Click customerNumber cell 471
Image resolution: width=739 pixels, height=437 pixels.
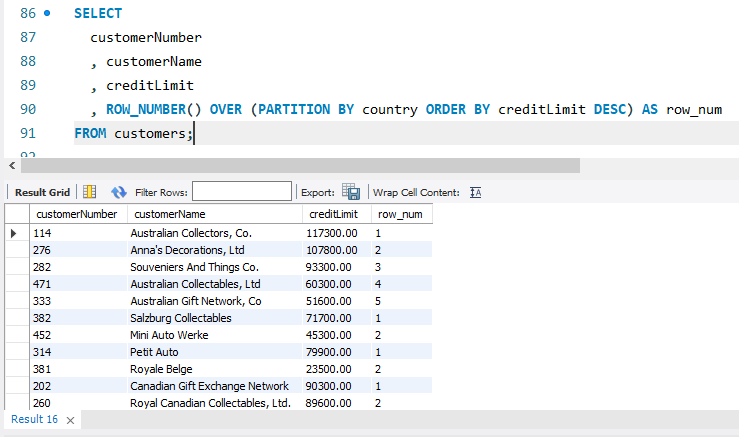(x=78, y=284)
